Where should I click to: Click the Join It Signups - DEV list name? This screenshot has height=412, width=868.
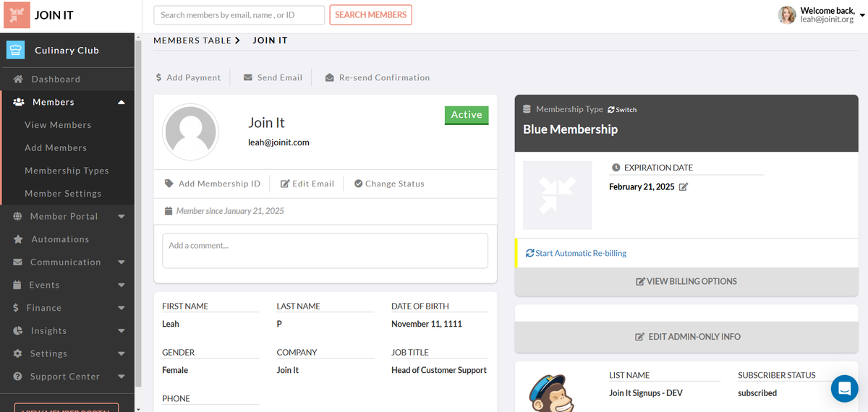click(x=646, y=393)
